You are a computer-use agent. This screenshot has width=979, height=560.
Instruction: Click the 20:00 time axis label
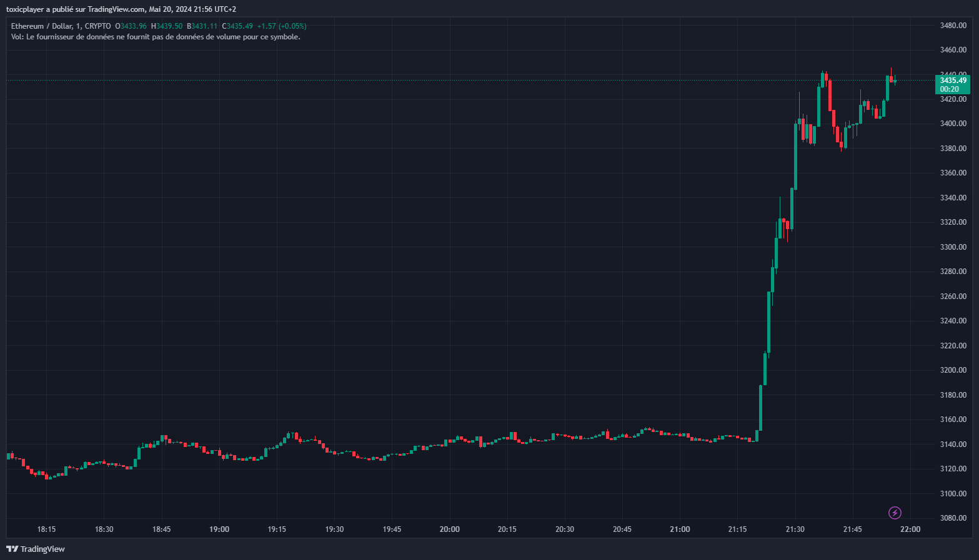449,529
